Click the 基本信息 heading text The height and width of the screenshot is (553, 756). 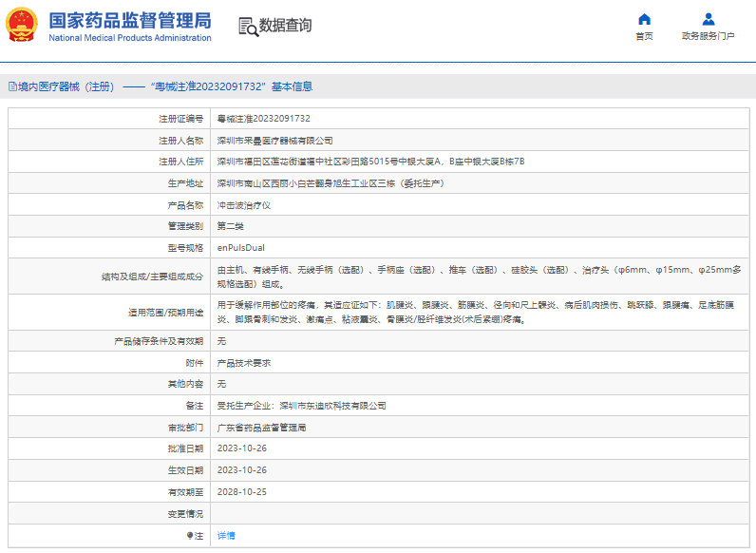(293, 86)
